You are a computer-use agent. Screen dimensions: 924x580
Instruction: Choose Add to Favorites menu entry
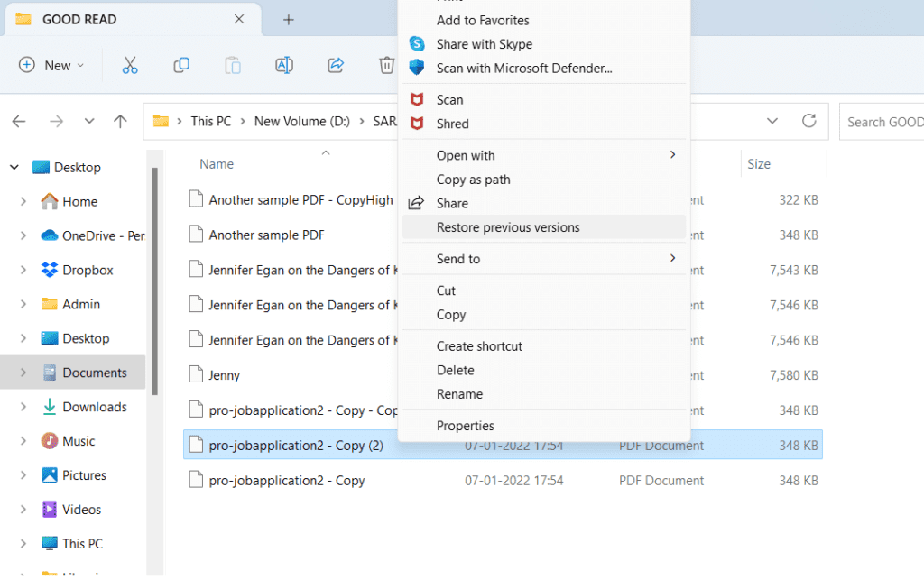tap(544, 21)
